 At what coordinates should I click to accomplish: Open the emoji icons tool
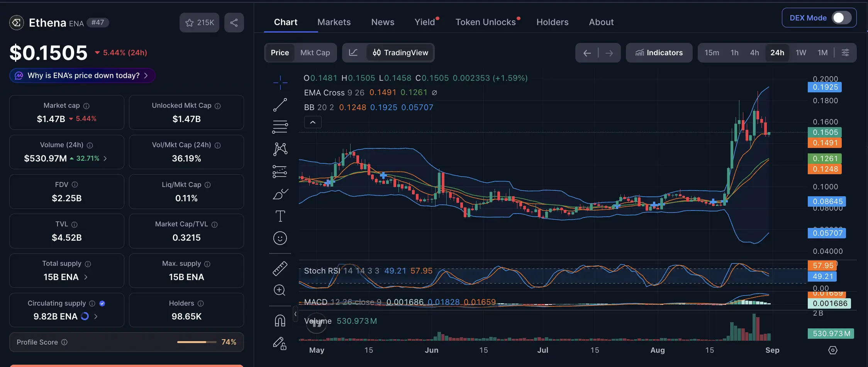click(x=280, y=238)
